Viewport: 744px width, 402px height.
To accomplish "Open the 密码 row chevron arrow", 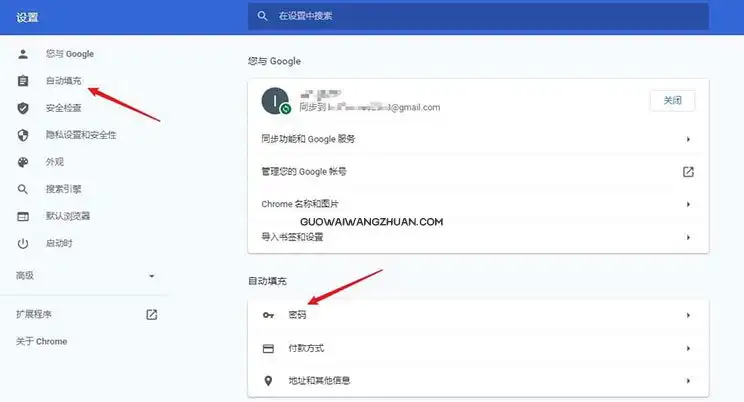I will coord(688,315).
